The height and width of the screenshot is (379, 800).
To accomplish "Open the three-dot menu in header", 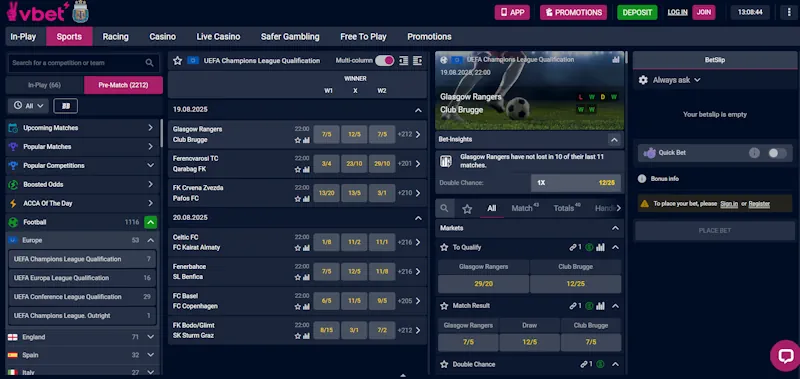I will pos(789,12).
